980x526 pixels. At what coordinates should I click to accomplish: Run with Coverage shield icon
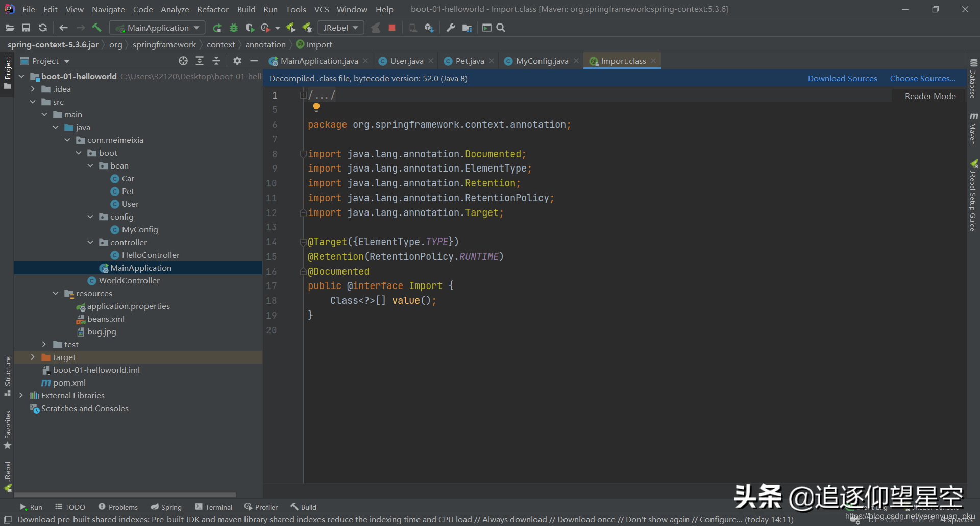250,28
